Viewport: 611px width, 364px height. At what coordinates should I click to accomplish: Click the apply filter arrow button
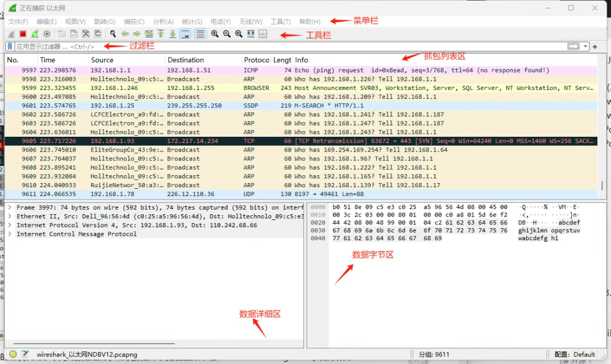(574, 46)
